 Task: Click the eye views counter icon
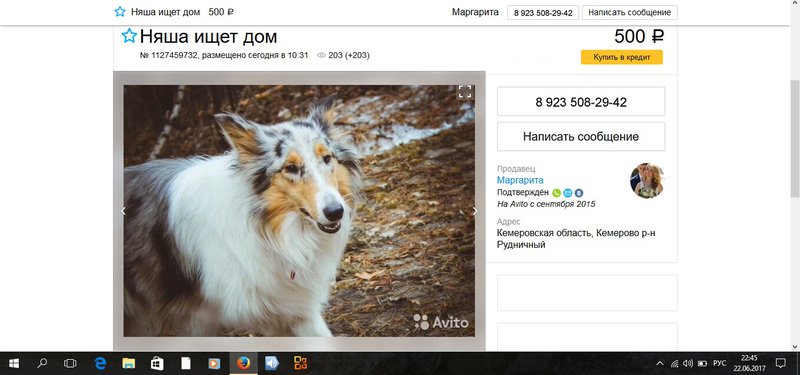coord(321,55)
